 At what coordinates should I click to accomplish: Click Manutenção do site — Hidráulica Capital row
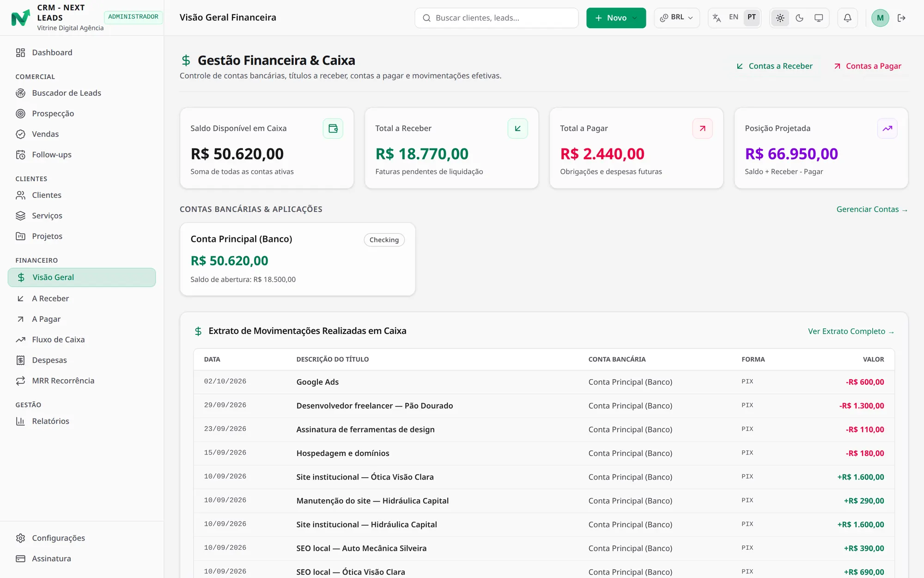tap(544, 501)
